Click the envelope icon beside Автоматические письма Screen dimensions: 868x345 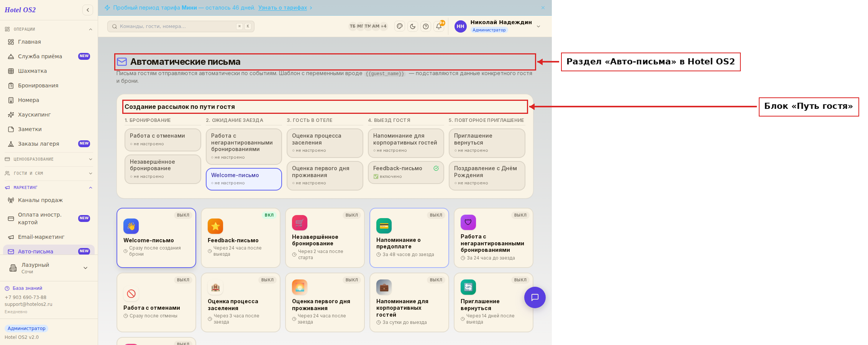[122, 62]
